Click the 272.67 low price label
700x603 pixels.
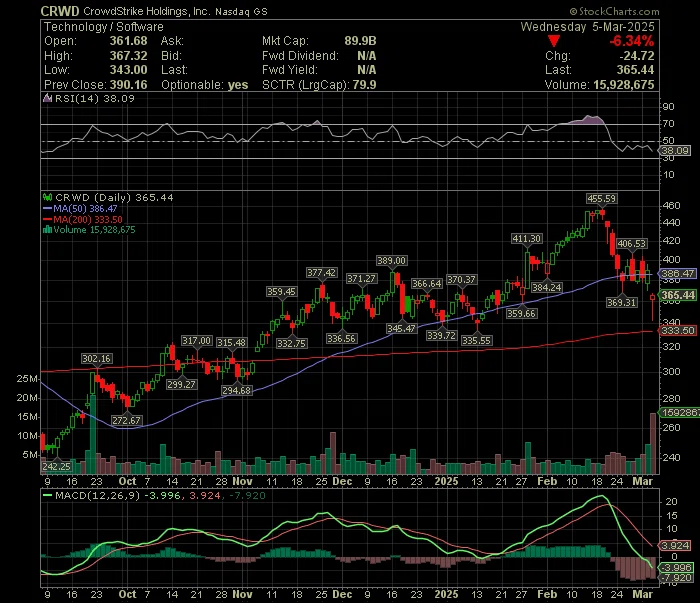127,420
